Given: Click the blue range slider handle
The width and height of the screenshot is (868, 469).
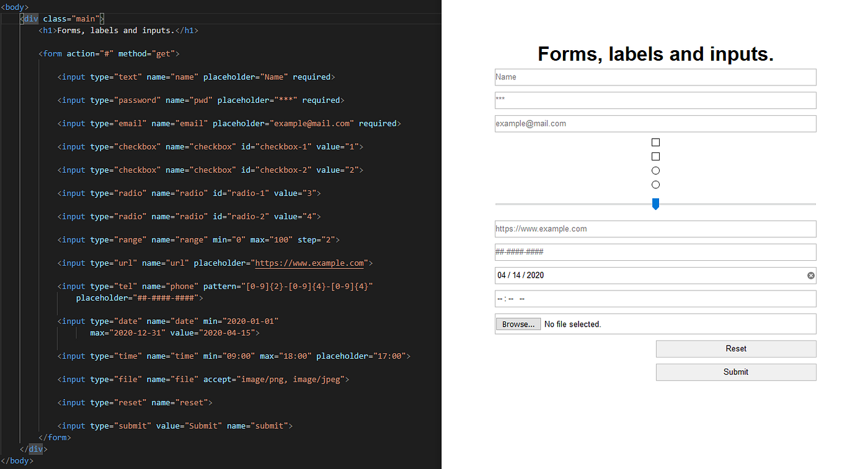Looking at the screenshot, I should [x=655, y=203].
